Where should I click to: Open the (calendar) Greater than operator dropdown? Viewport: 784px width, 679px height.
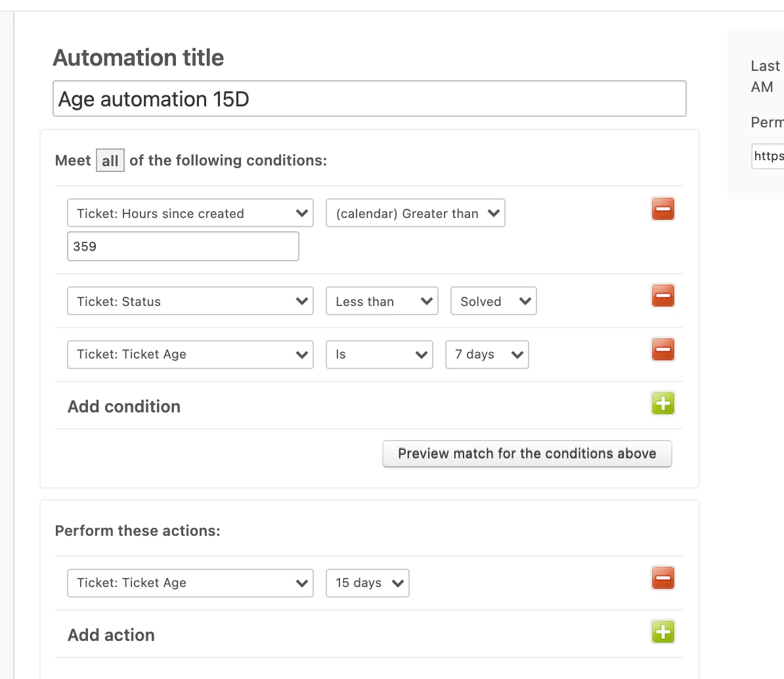tap(415, 213)
